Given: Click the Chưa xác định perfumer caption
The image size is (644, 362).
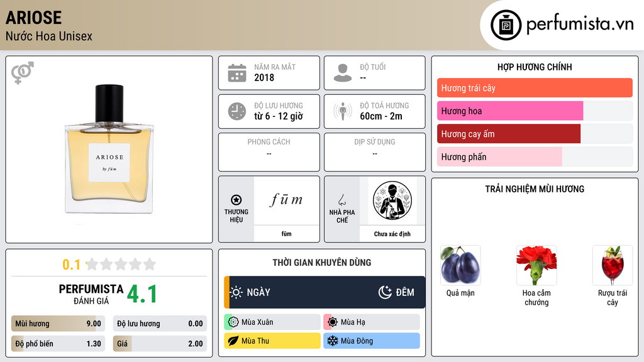Looking at the screenshot, I should [392, 234].
